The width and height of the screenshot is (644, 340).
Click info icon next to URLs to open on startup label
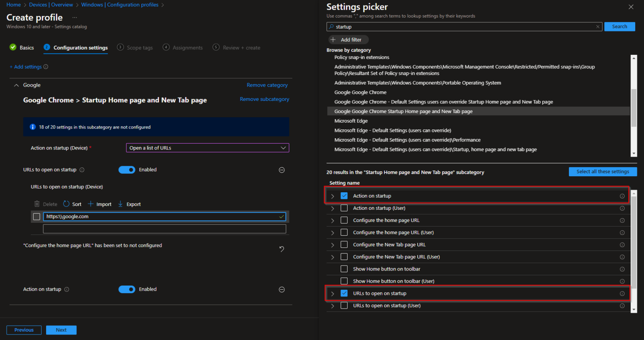click(82, 170)
